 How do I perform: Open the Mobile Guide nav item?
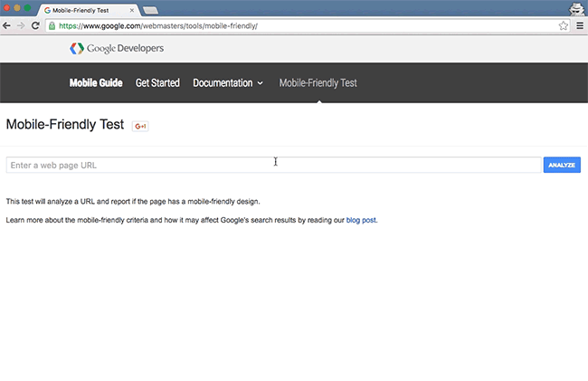(96, 83)
